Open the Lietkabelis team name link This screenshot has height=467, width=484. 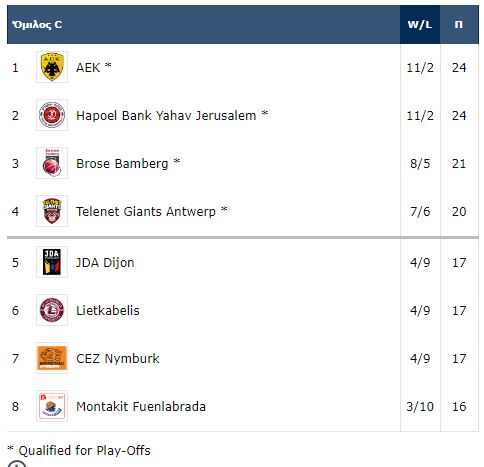click(108, 311)
